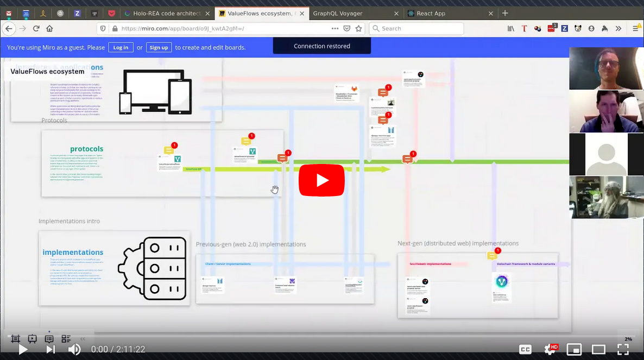
Task: View site security shield icon
Action: tap(103, 28)
